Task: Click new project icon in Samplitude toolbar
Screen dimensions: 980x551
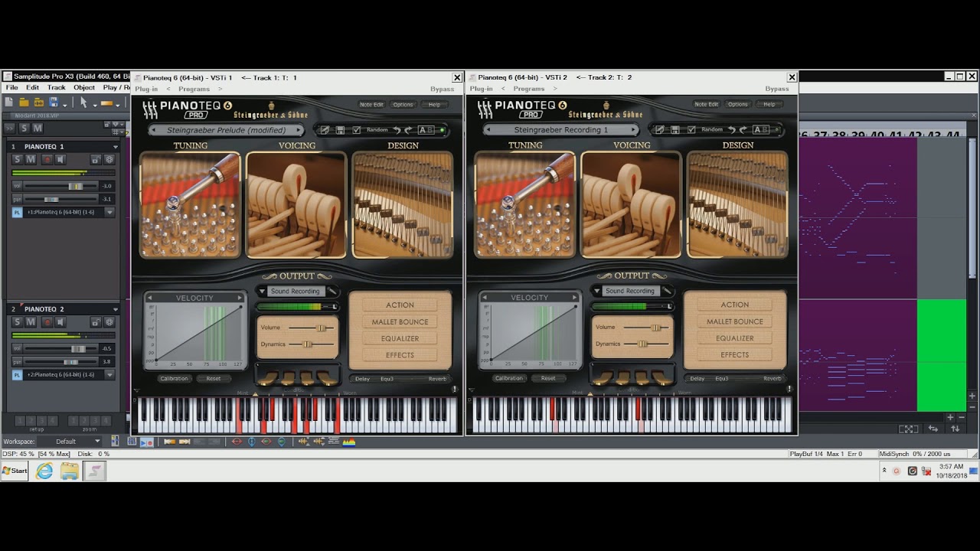Action: pyautogui.click(x=10, y=103)
